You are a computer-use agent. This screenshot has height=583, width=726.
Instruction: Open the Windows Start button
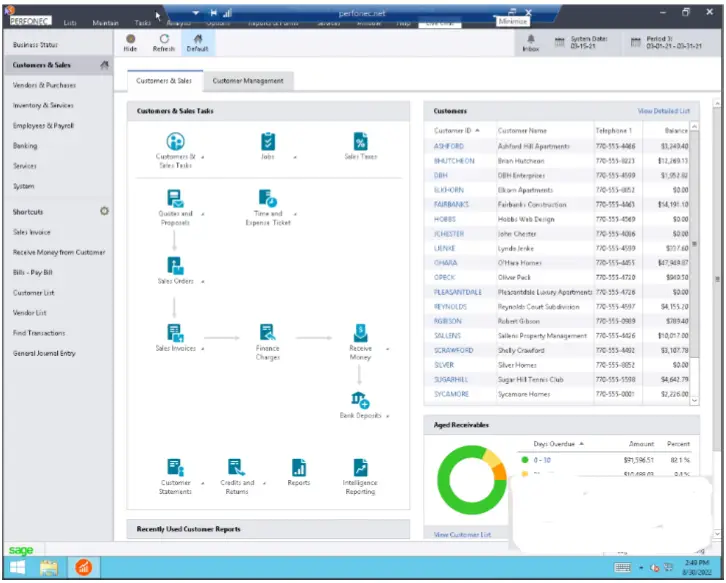18,567
